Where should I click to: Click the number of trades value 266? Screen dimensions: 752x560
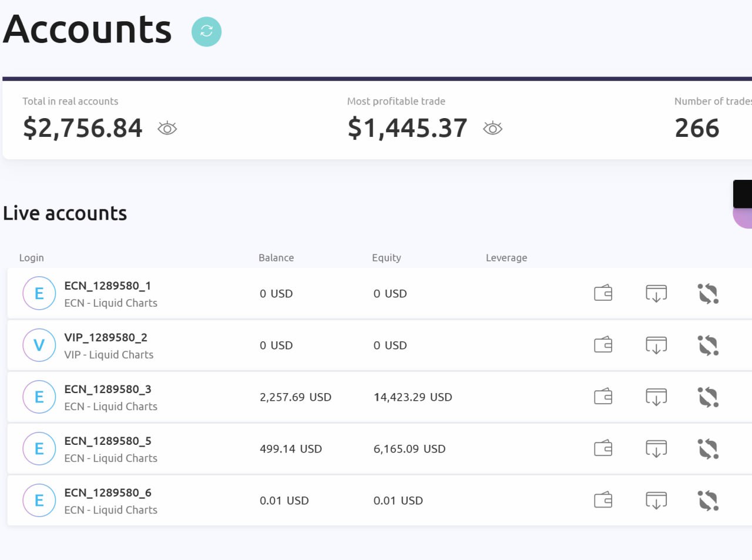pyautogui.click(x=697, y=128)
